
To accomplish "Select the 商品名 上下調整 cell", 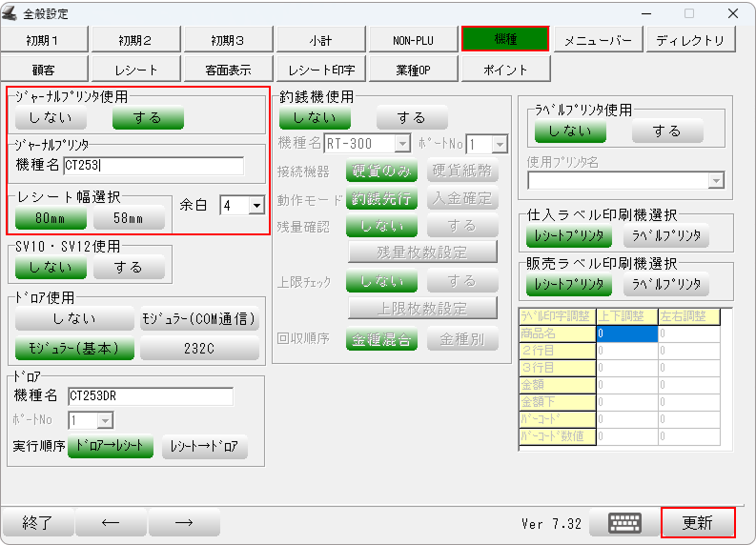I will 626,333.
